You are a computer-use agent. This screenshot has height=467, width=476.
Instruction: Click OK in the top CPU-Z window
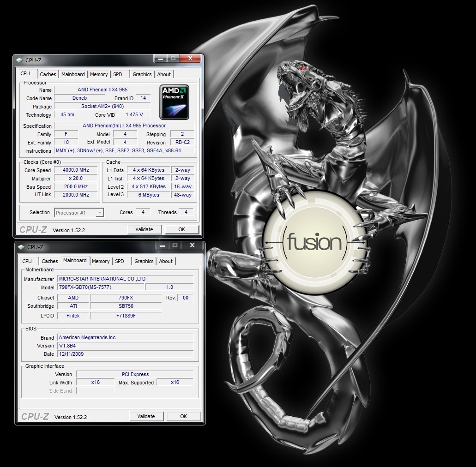tap(181, 229)
